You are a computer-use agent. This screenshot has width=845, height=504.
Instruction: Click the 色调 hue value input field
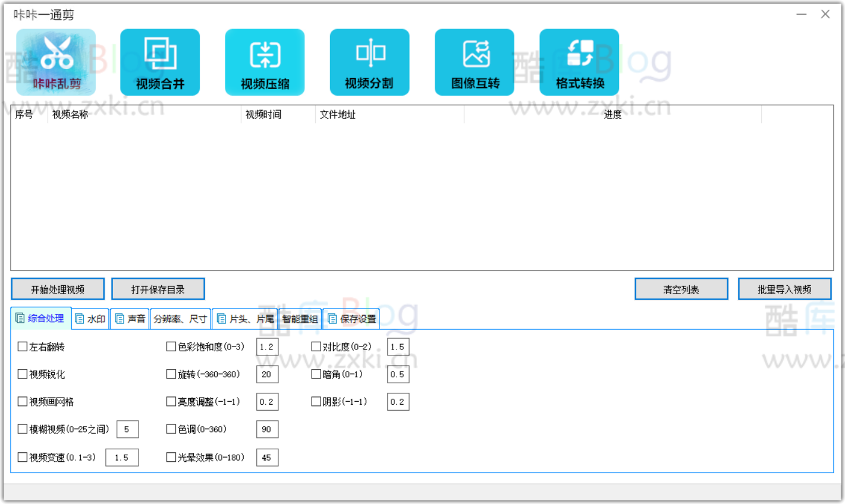pos(267,429)
